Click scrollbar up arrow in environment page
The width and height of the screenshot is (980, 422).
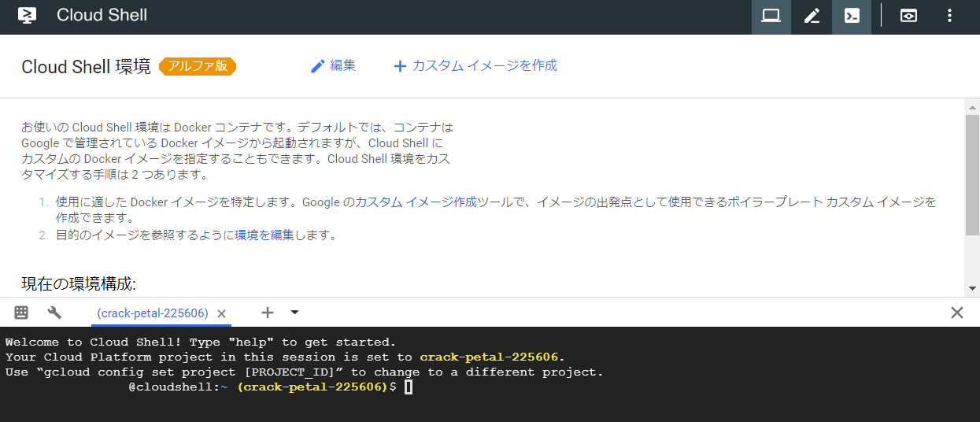(972, 105)
